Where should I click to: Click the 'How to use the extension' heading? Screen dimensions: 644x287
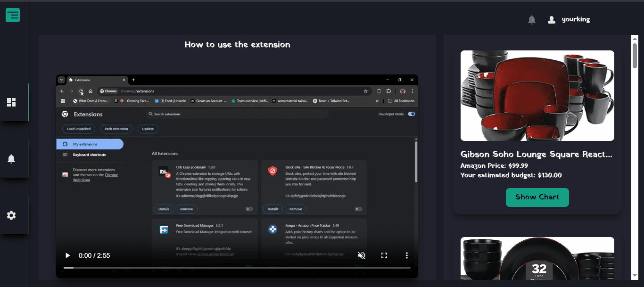point(237,45)
